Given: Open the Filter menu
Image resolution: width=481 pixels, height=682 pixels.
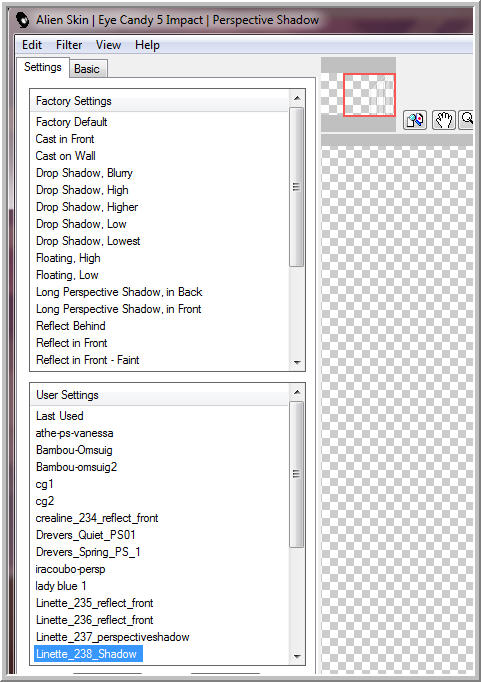Looking at the screenshot, I should pos(69,45).
